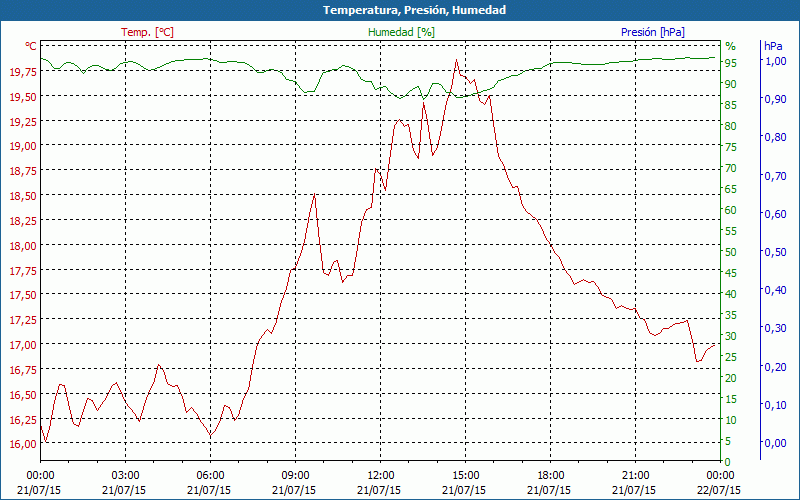This screenshot has width=800, height=500.
Task: Click the '12:00' time axis label
Action: click(381, 476)
